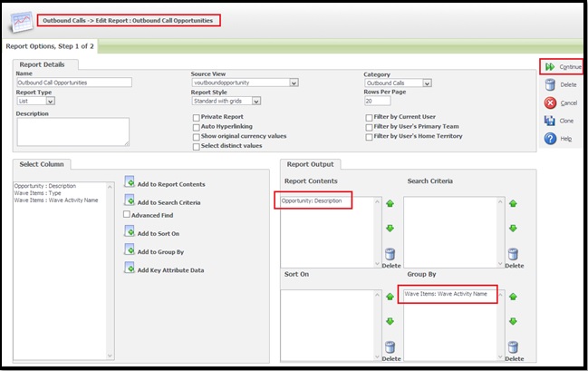Select the Report Output tab
The image size is (588, 371).
coord(310,164)
